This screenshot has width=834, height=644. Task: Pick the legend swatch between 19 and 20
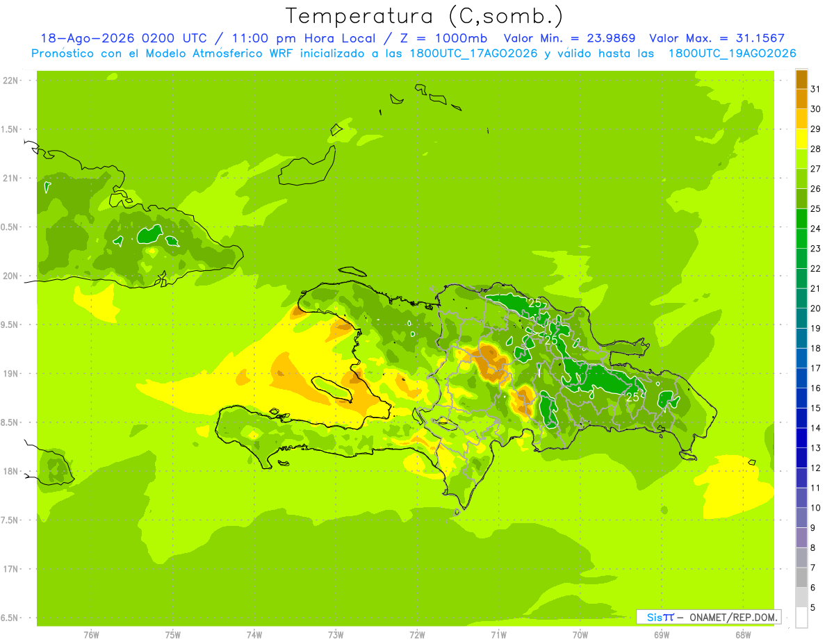(801, 318)
